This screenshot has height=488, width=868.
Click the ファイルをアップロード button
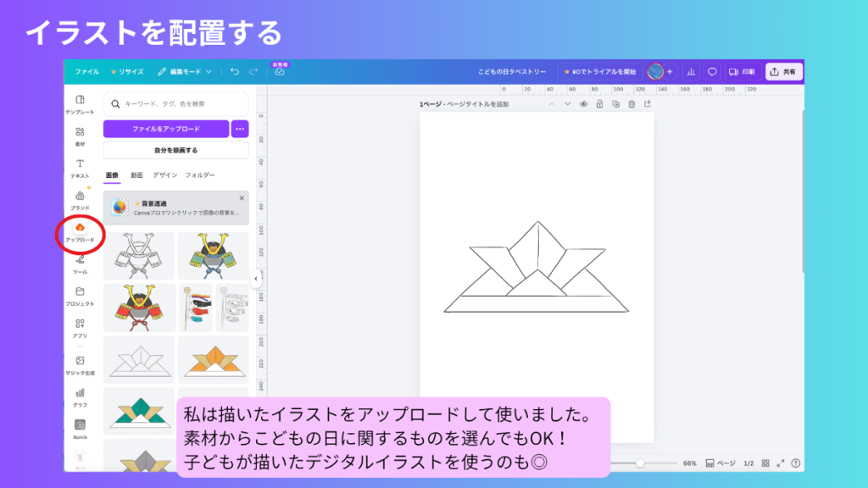click(165, 130)
